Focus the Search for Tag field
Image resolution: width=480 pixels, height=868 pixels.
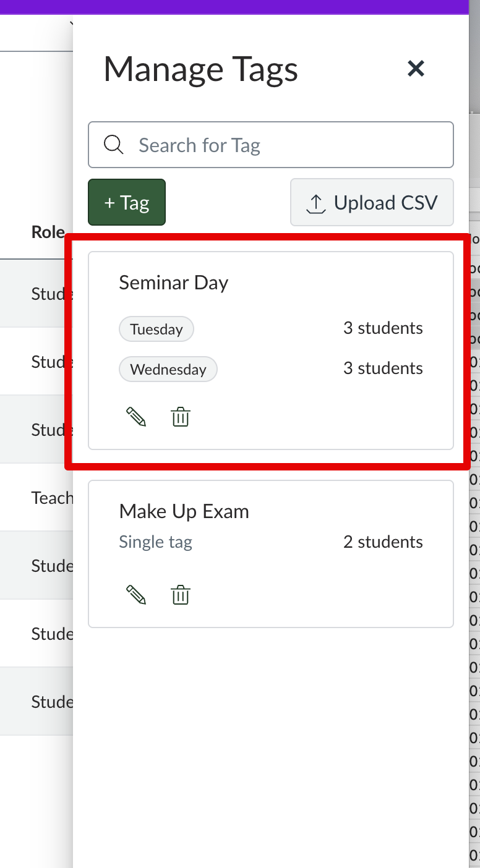click(285, 145)
